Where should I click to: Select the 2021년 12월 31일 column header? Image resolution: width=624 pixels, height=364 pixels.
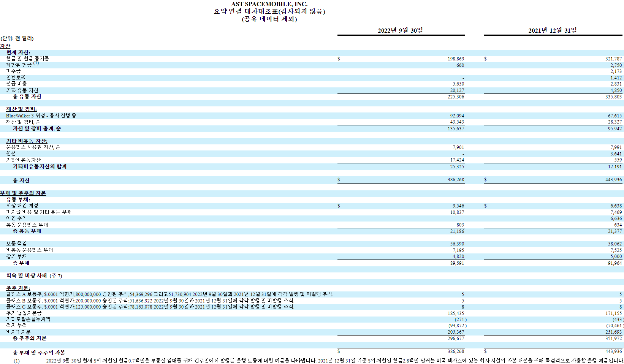[x=553, y=30]
